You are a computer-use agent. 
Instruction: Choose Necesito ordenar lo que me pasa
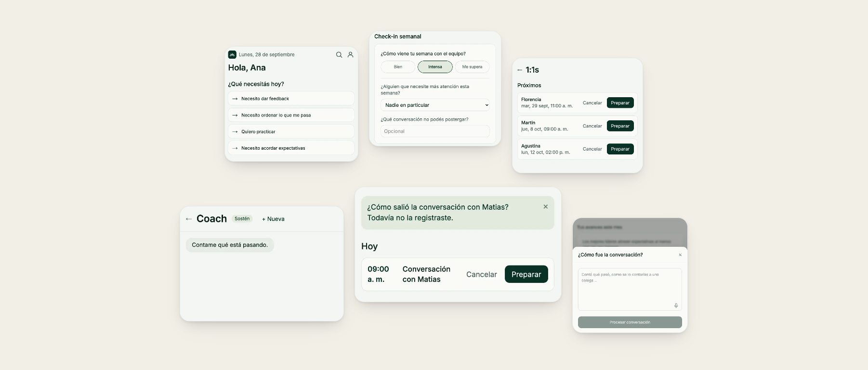291,115
